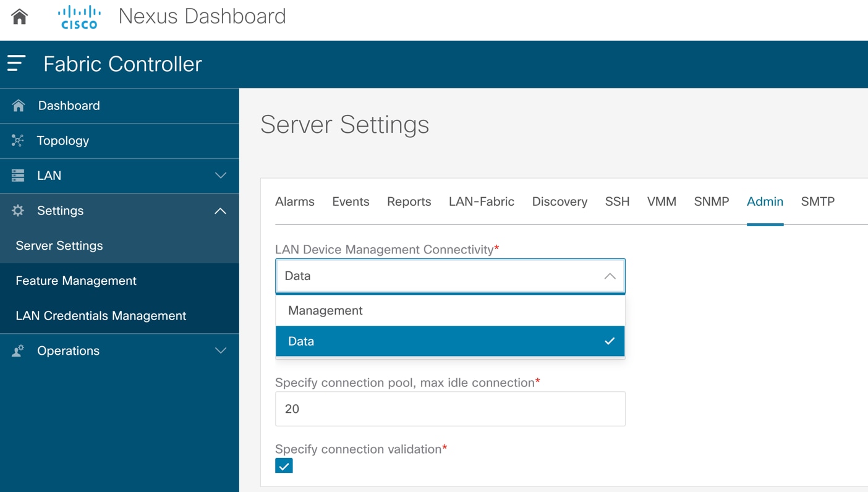Screen dimensions: 868x492
Task: Click the max idle connection input field
Action: coord(450,409)
